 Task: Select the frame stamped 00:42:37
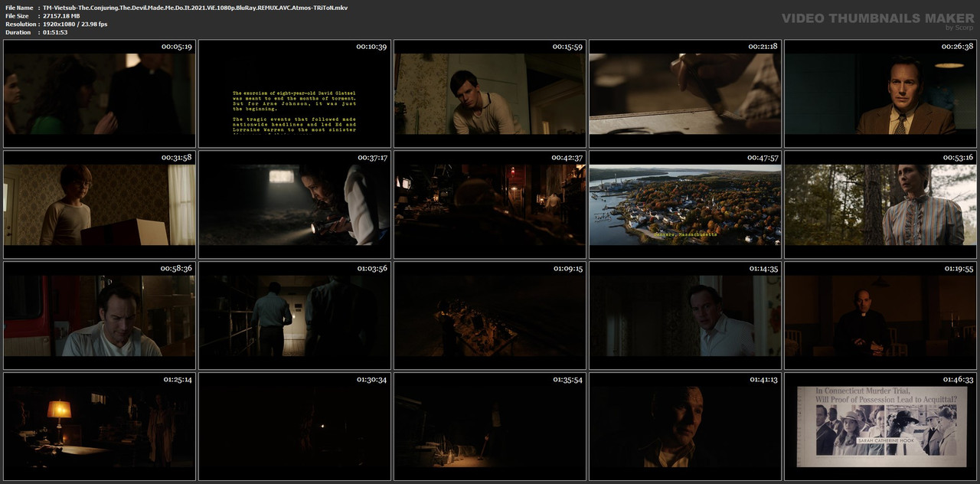pos(490,204)
